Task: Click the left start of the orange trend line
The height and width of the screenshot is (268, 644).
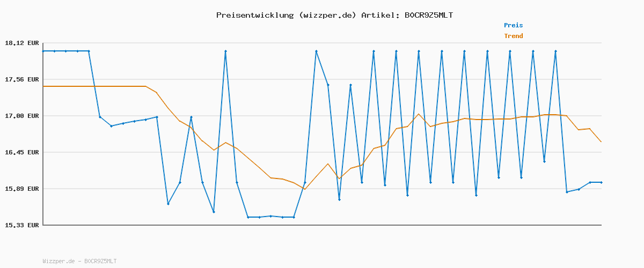Action: click(43, 86)
